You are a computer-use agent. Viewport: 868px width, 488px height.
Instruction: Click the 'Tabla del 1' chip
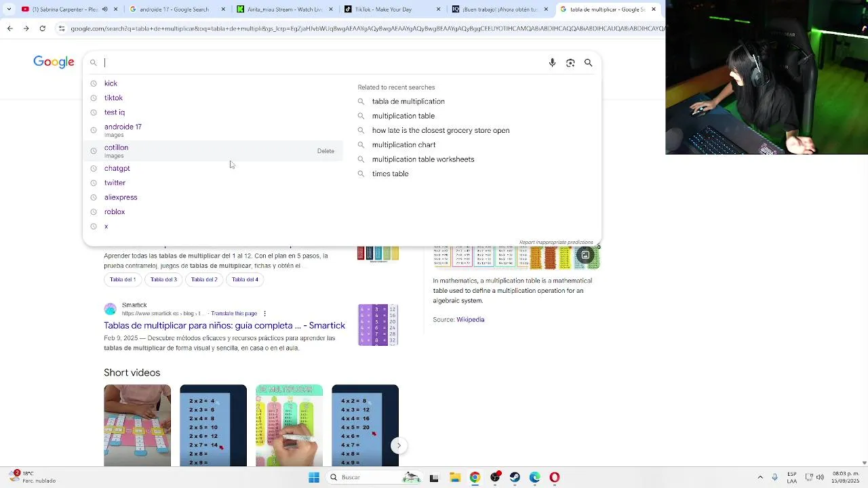point(123,279)
